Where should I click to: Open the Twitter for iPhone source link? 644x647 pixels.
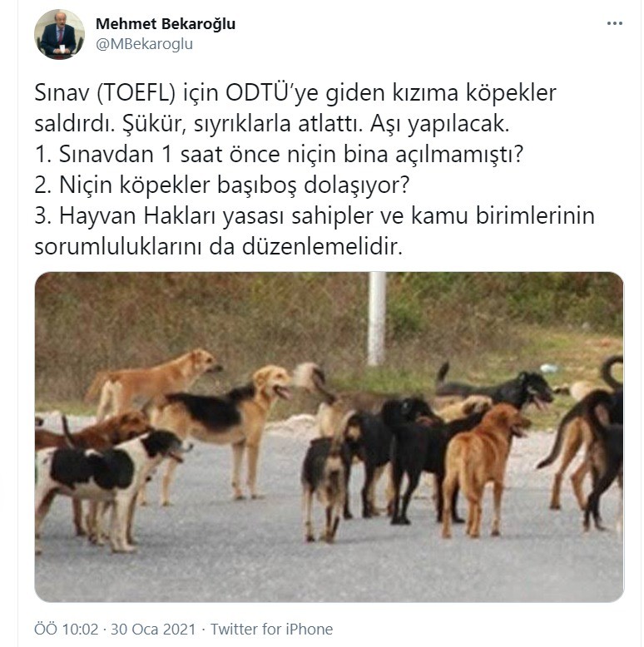click(x=271, y=630)
